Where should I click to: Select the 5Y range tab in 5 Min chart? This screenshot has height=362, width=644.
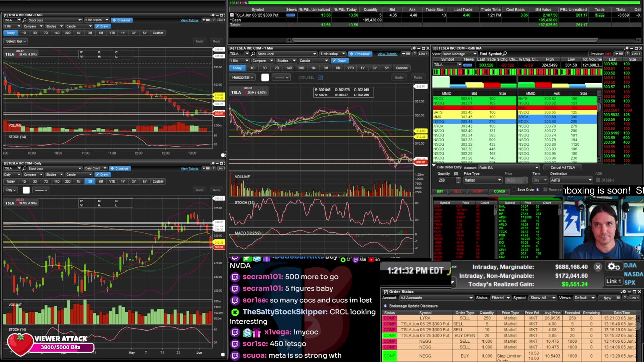(x=145, y=33)
